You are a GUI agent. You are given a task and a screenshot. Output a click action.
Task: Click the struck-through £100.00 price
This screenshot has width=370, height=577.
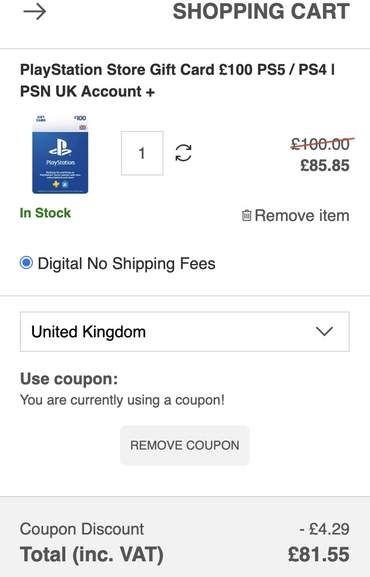pos(321,144)
